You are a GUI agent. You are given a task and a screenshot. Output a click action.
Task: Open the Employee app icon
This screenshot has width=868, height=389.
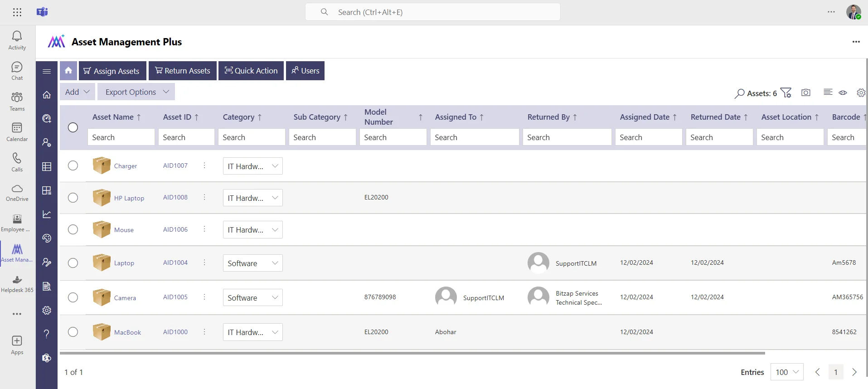tap(17, 223)
